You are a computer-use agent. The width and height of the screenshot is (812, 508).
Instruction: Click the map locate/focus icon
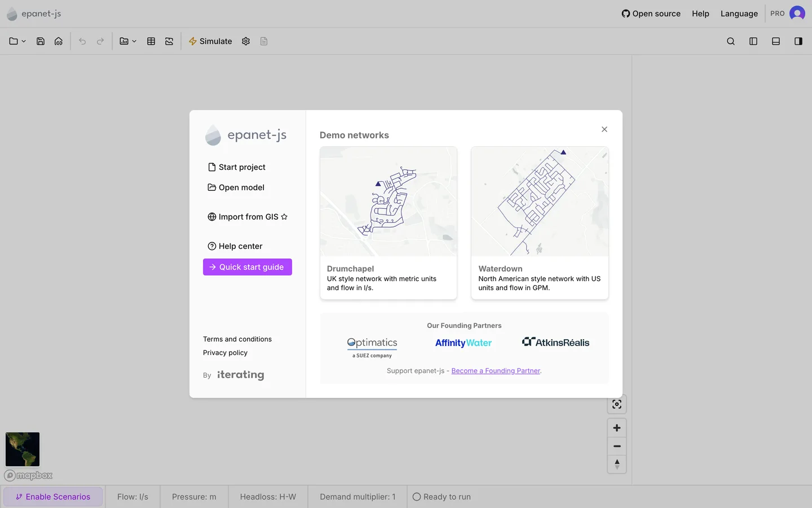(x=617, y=404)
